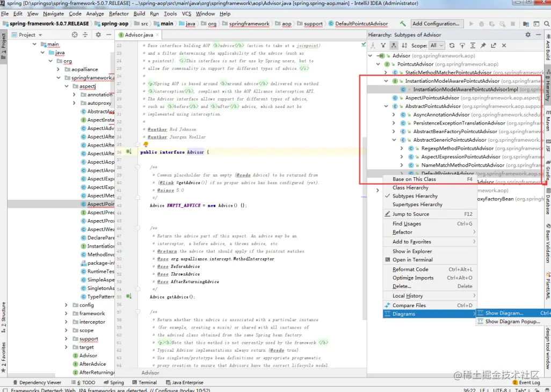Open the Project Structure icon
The image size is (551, 392).
(526, 24)
